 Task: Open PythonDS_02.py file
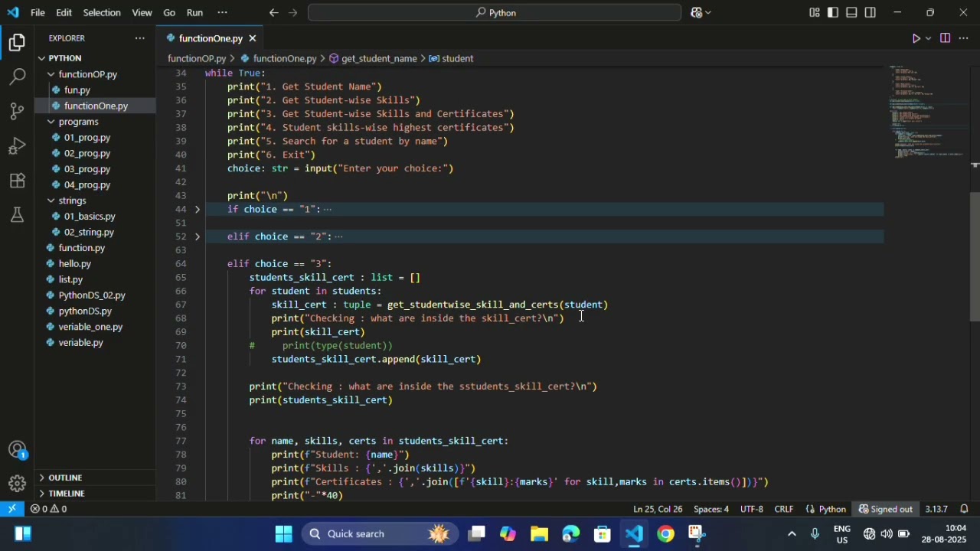92,295
